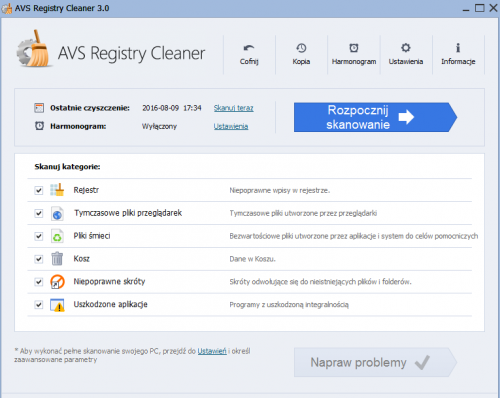Close the AVS Registry Cleaner window
The height and width of the screenshot is (398, 500).
coord(493,8)
